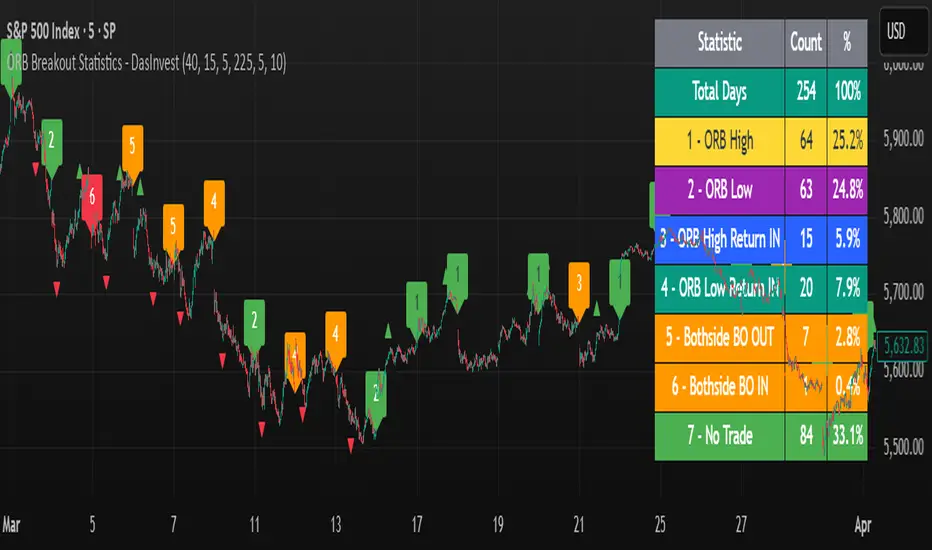932x550 pixels.
Task: Click the yellow 1 - ORB High row
Action: (x=761, y=141)
